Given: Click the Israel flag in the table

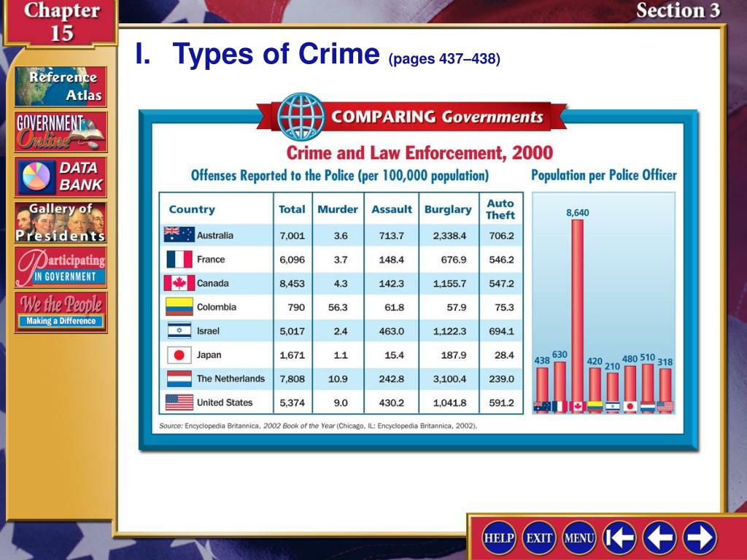Looking at the screenshot, I should pos(179,330).
